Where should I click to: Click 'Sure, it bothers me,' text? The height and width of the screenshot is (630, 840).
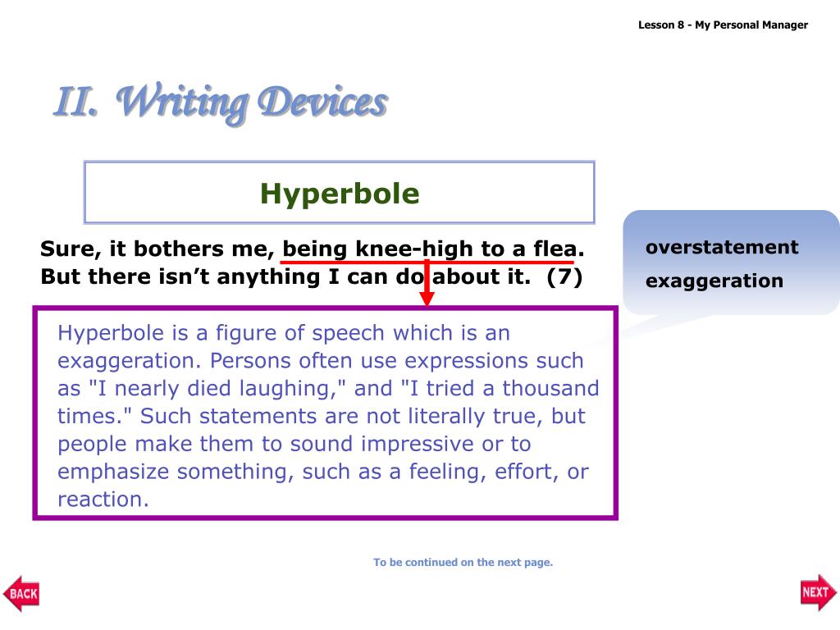coord(157,249)
